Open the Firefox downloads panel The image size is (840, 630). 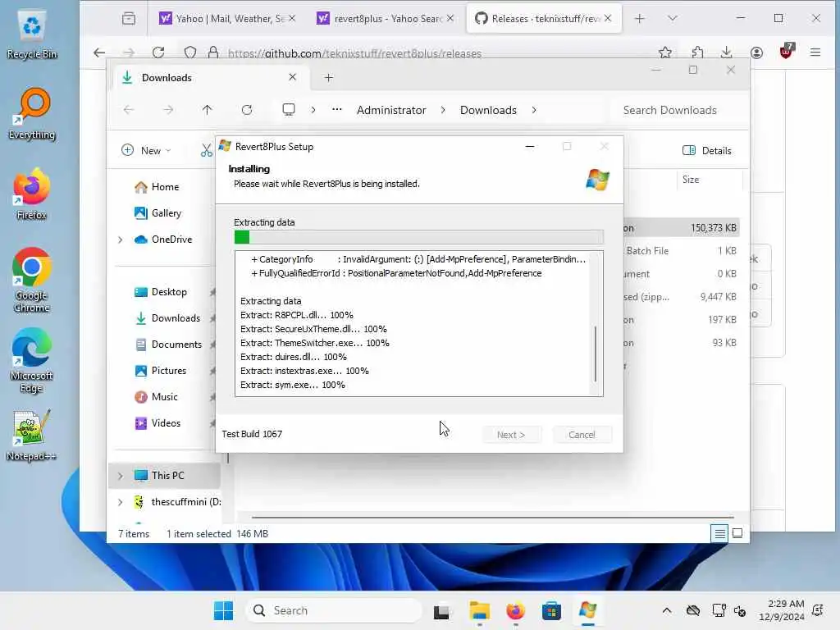click(x=726, y=52)
